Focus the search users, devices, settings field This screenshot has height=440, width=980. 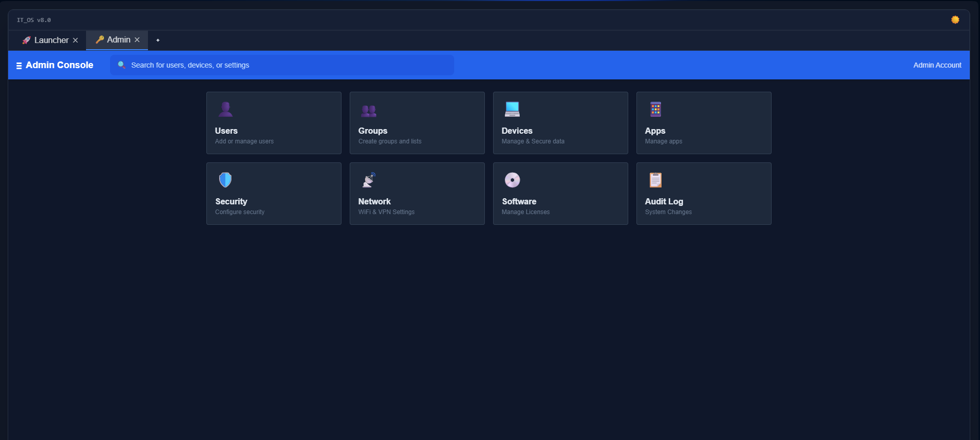tap(282, 65)
